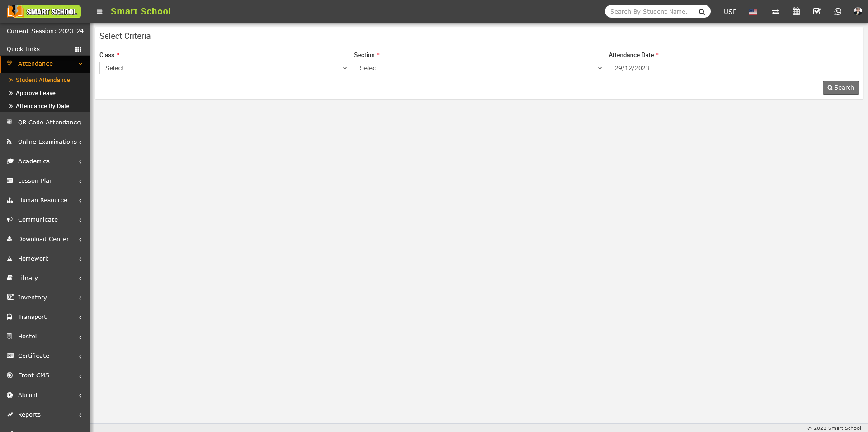Image resolution: width=868 pixels, height=432 pixels.
Task: Select the Academics graduation cap icon
Action: pyautogui.click(x=9, y=161)
